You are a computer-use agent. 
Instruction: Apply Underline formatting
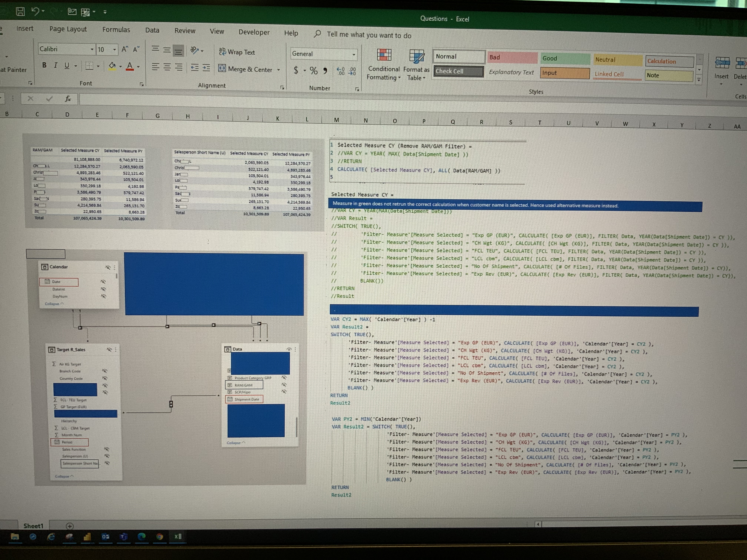click(67, 66)
